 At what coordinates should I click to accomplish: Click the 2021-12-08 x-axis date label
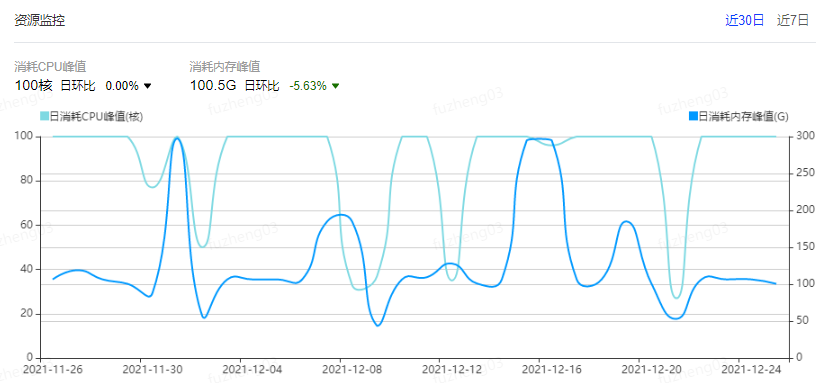(x=352, y=369)
